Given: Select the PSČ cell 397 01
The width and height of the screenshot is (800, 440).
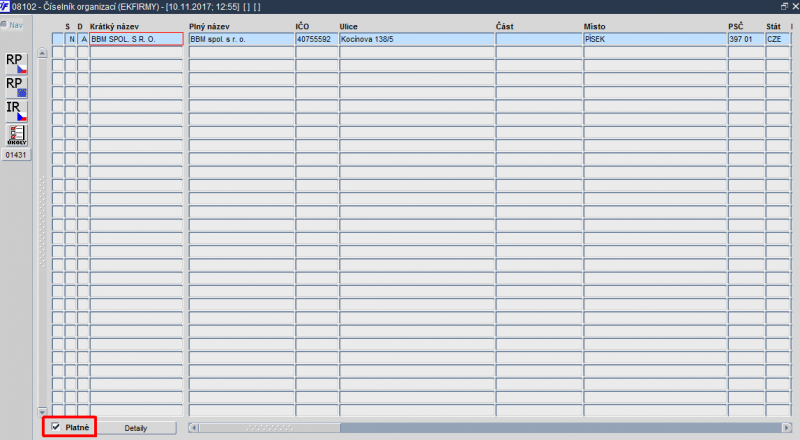Looking at the screenshot, I should point(745,39).
